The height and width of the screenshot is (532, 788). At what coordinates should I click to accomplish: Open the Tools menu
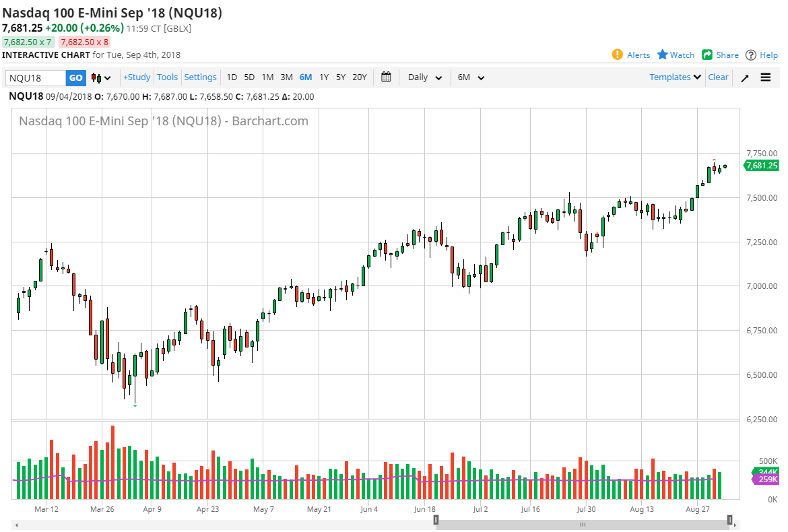tap(167, 77)
